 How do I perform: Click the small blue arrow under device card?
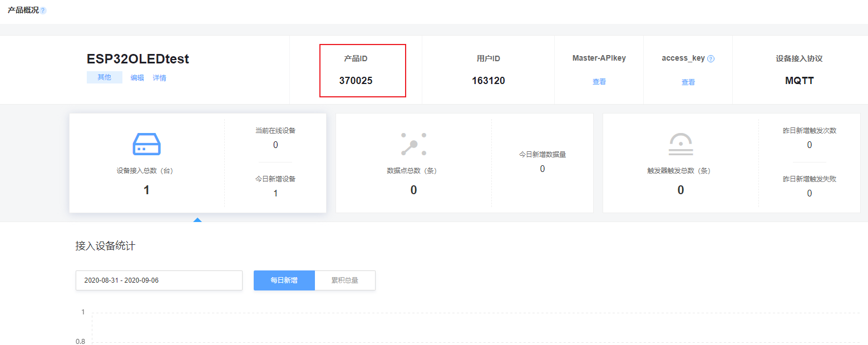198,220
